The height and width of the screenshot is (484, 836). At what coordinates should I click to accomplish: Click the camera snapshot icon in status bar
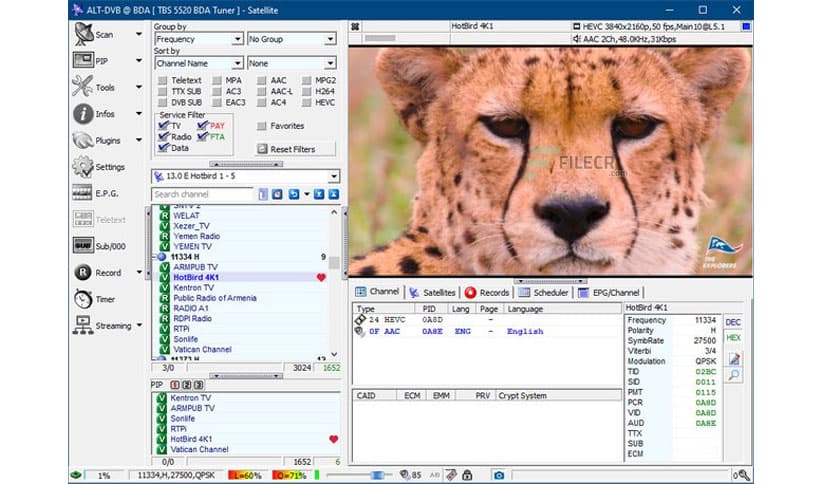(x=499, y=475)
